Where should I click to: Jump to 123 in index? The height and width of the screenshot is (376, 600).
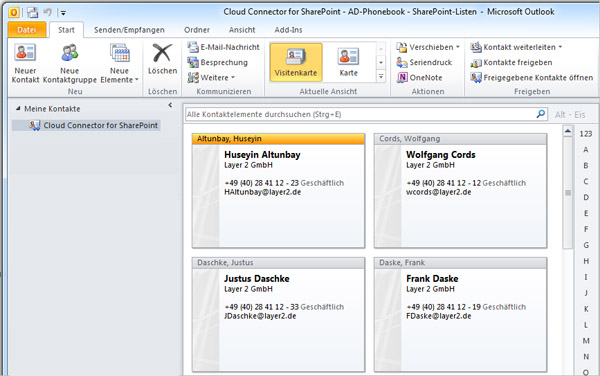[x=585, y=133]
